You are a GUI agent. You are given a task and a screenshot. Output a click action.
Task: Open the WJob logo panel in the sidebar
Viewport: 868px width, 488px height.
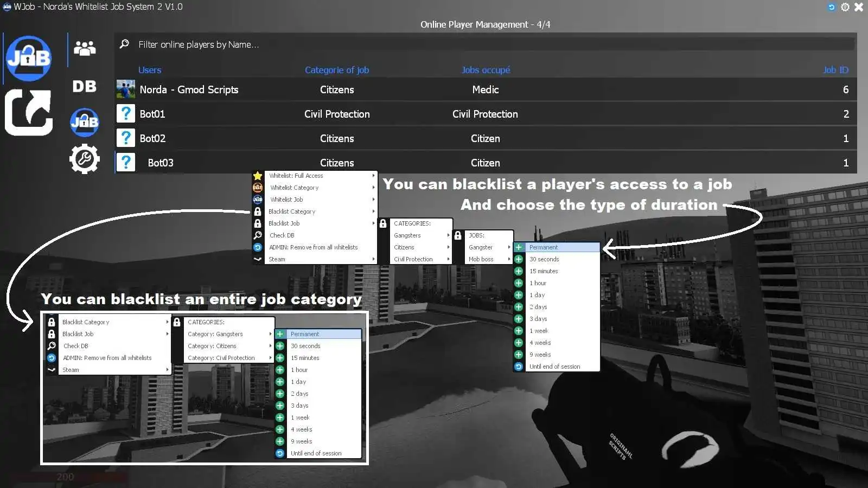28,57
